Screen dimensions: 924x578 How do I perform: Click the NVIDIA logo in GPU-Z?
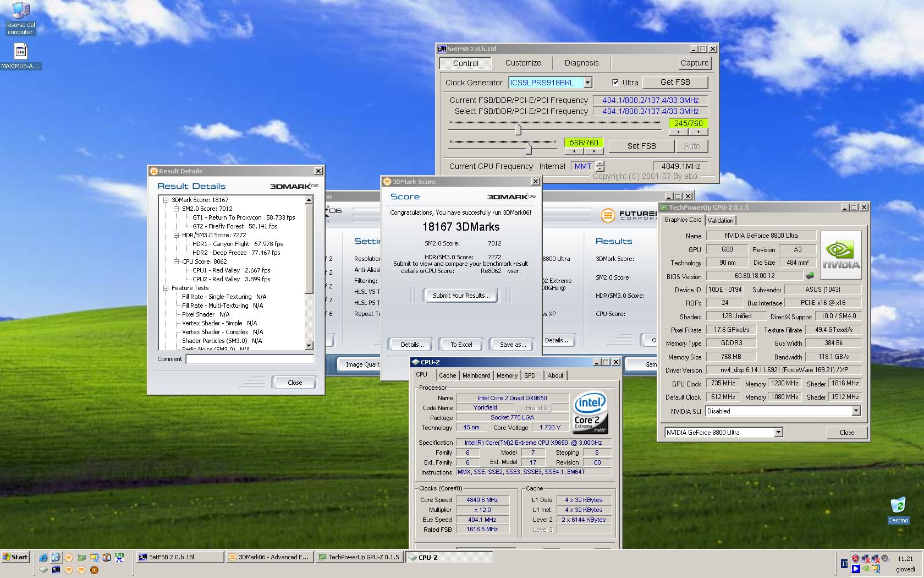tap(840, 255)
